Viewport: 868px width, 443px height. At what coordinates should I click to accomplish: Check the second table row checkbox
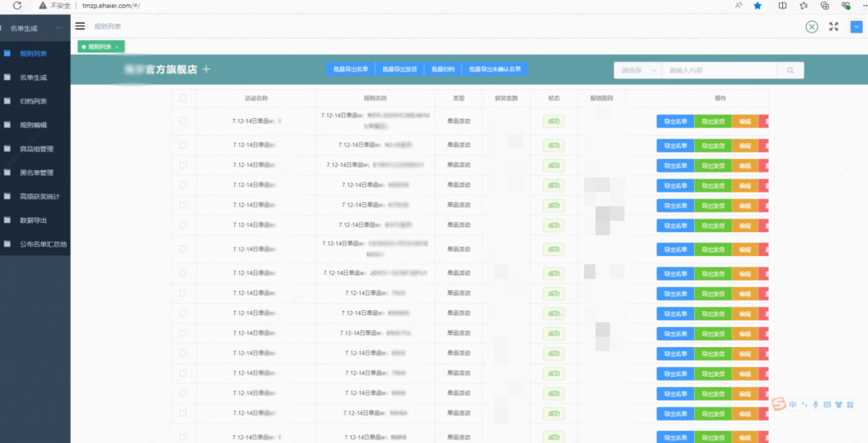click(183, 145)
